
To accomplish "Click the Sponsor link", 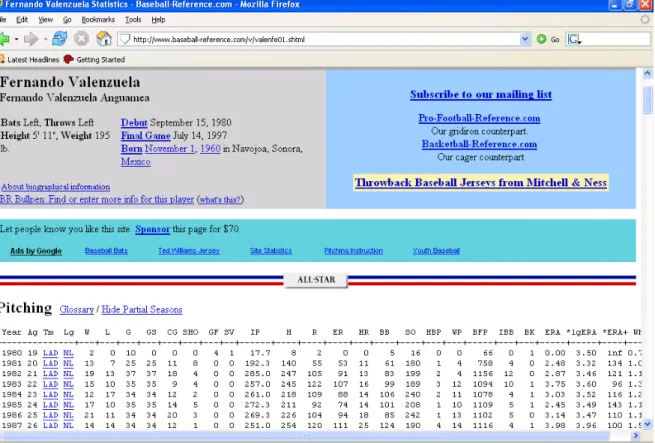I will 152,229.
